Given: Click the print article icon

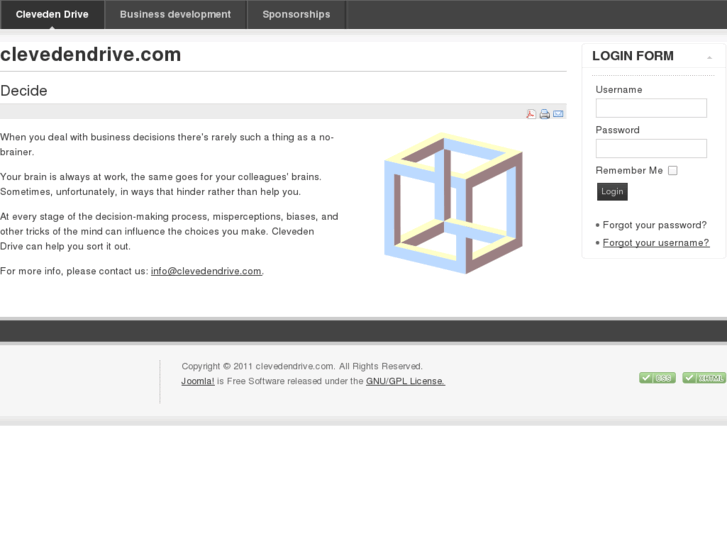Looking at the screenshot, I should click(x=545, y=114).
